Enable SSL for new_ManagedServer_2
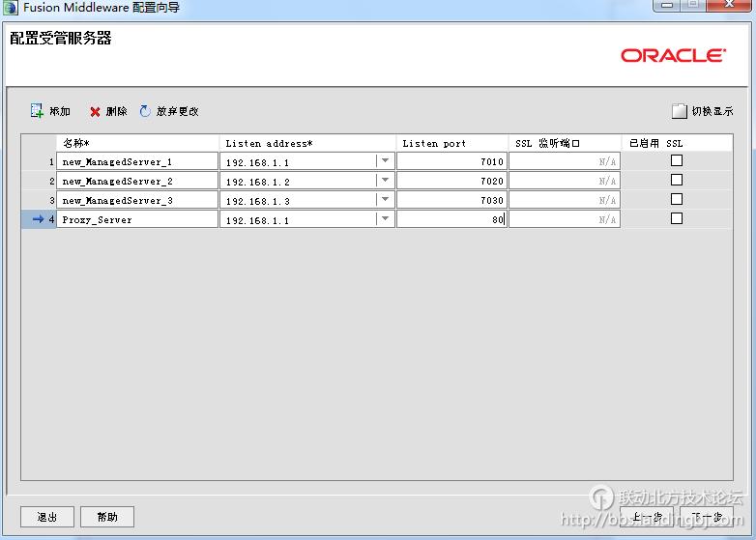Screen dimensions: 756x540 (676, 180)
